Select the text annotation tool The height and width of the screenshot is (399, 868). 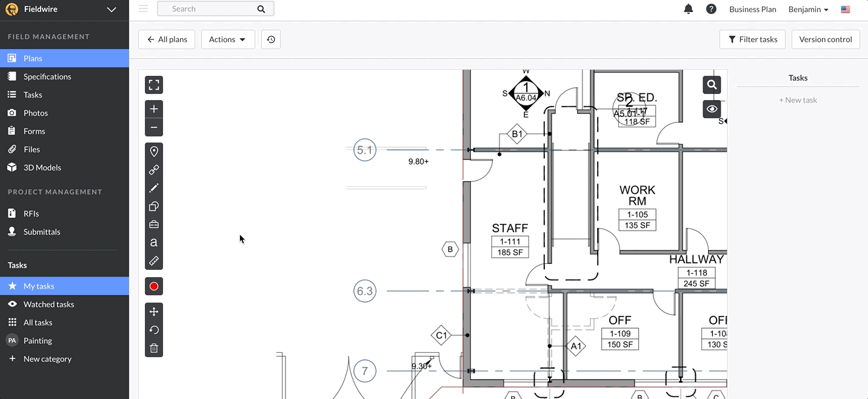coord(154,243)
